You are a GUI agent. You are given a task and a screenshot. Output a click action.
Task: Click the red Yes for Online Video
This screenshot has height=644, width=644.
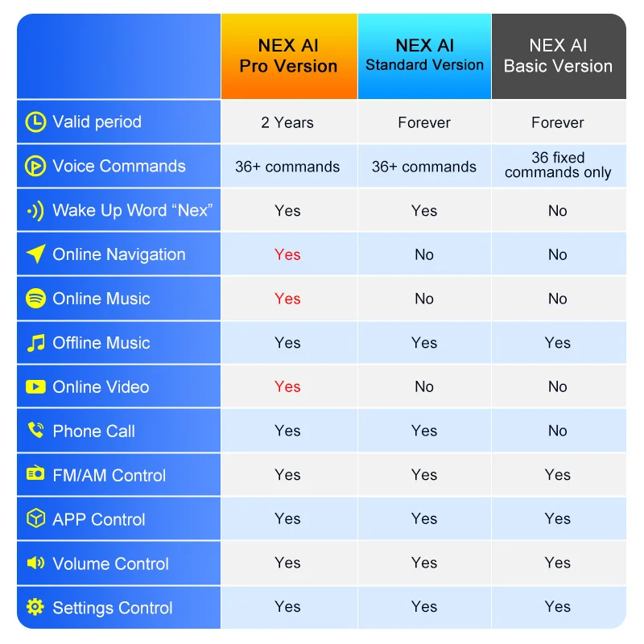coord(287,387)
